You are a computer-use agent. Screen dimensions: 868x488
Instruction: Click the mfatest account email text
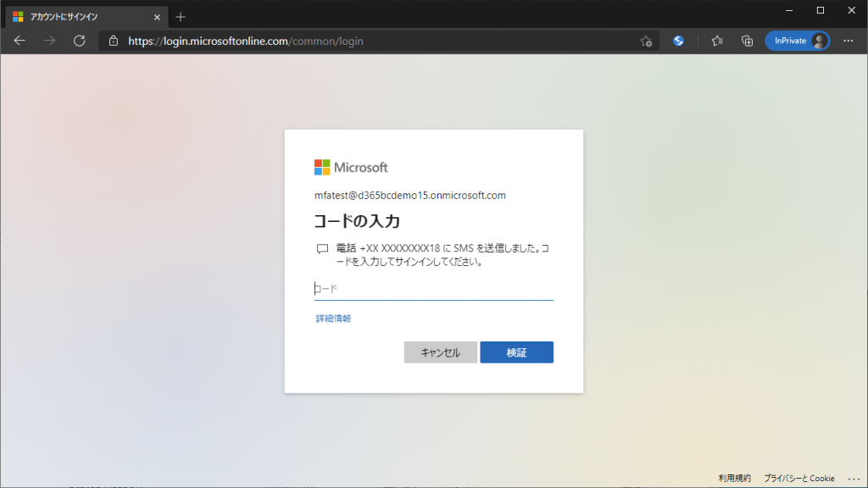pyautogui.click(x=410, y=196)
